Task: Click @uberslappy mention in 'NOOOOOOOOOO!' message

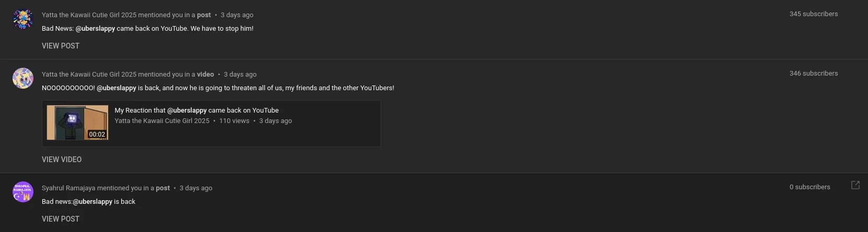Action: coord(116,88)
